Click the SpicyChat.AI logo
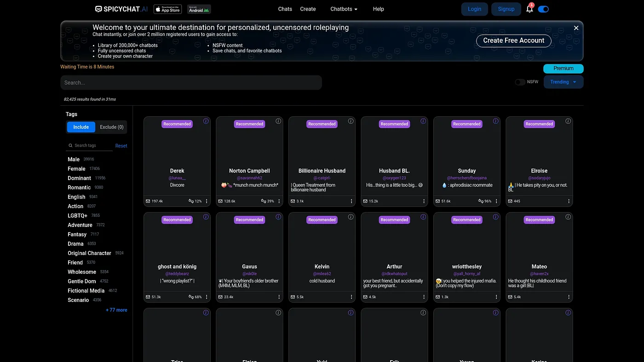This screenshot has width=644, height=362. (122, 9)
